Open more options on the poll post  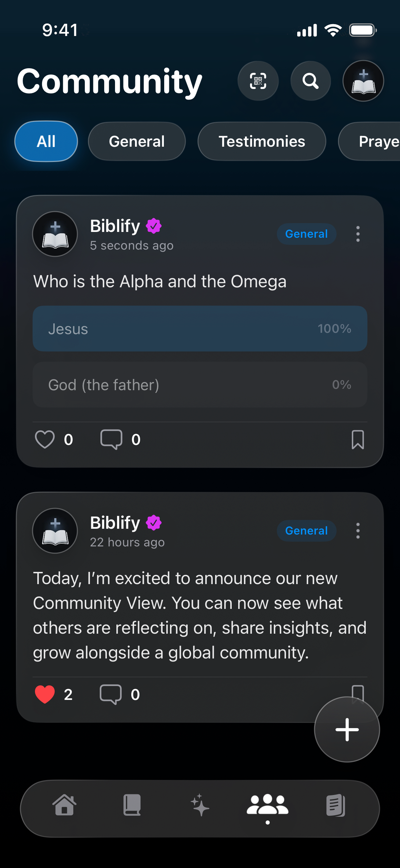(x=358, y=234)
